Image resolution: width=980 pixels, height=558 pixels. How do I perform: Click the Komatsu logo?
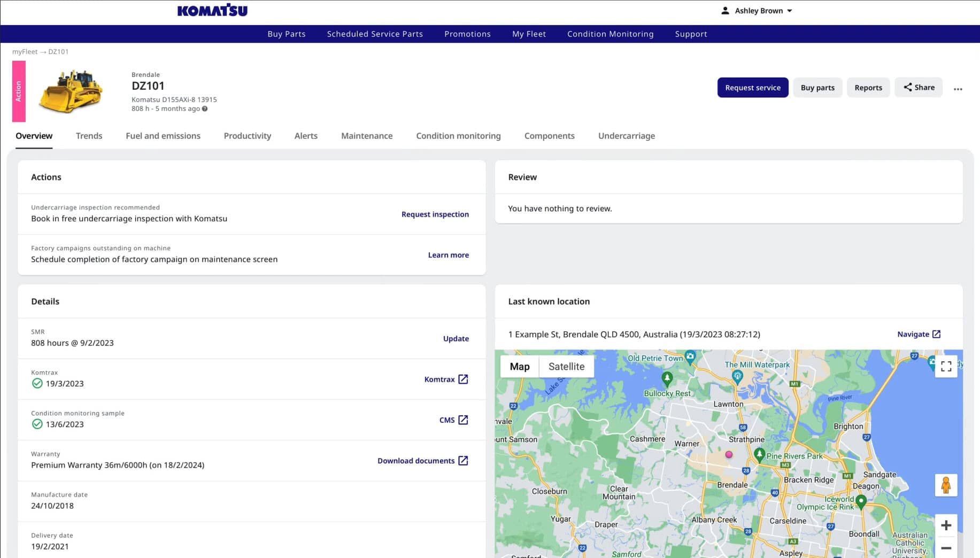pos(212,11)
